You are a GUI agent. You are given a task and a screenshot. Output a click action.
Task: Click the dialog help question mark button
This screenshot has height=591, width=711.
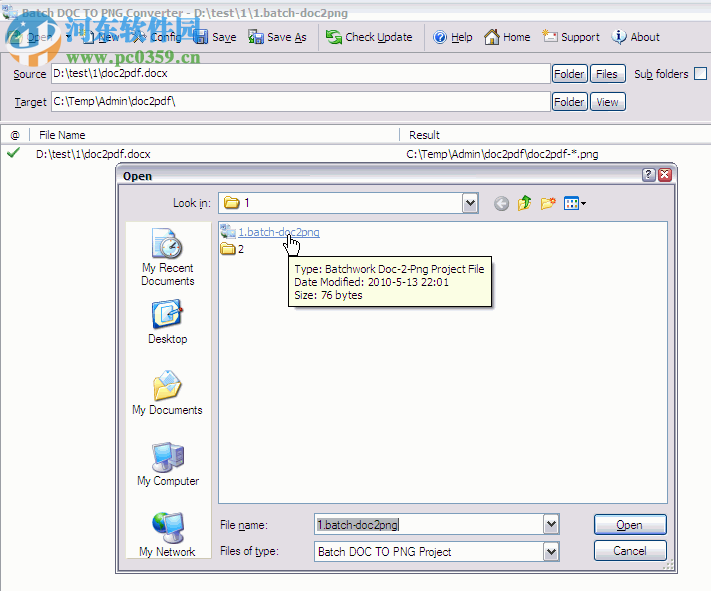[648, 175]
